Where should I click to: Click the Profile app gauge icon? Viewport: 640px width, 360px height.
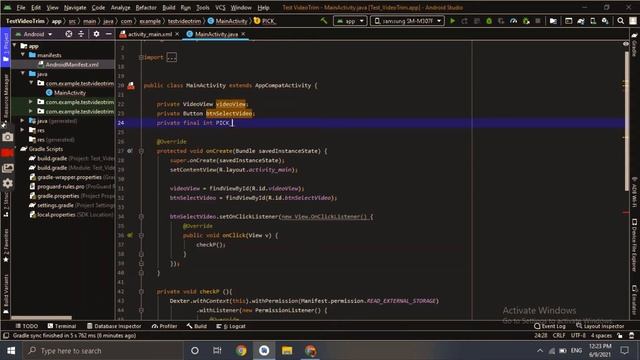(x=513, y=21)
